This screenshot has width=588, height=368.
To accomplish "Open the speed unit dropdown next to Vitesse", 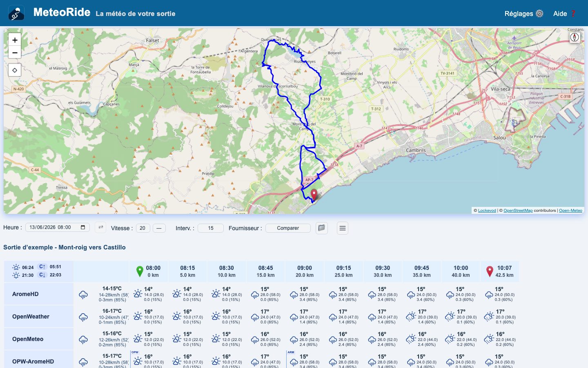I will (159, 228).
